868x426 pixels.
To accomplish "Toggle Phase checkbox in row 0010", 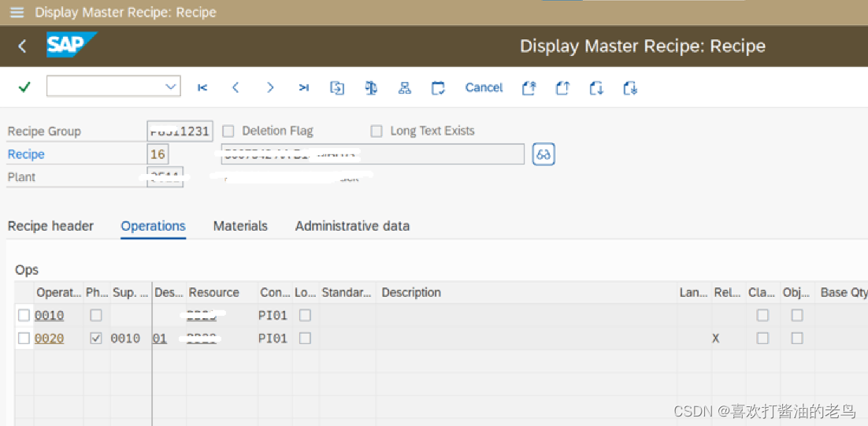I will tap(96, 315).
